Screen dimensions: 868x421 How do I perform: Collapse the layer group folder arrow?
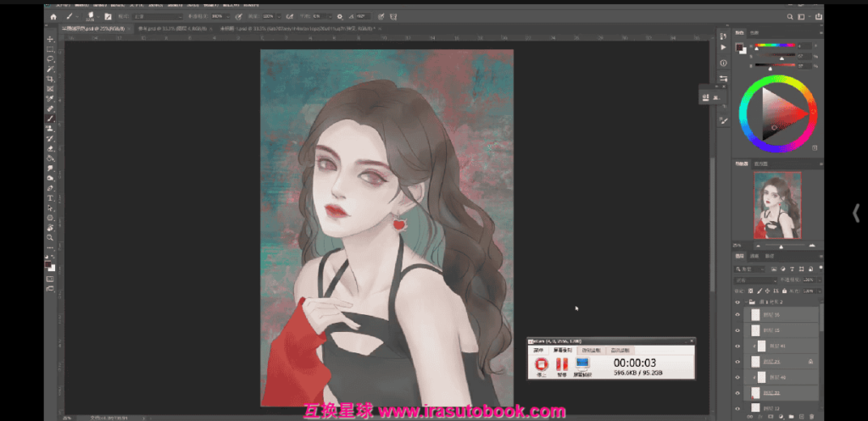click(746, 302)
